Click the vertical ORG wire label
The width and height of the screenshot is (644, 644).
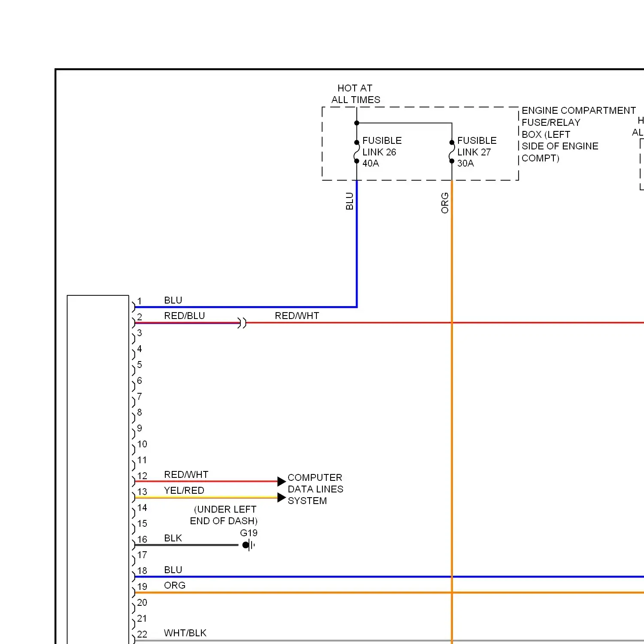click(445, 203)
